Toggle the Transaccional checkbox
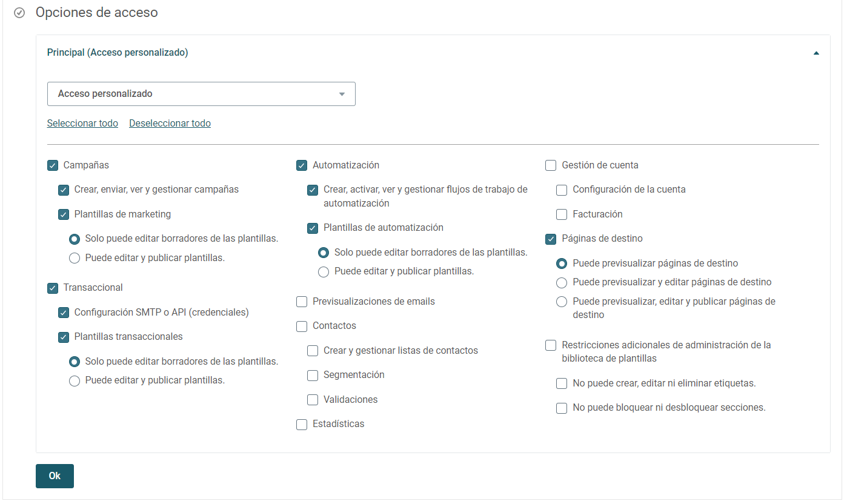 tap(53, 288)
